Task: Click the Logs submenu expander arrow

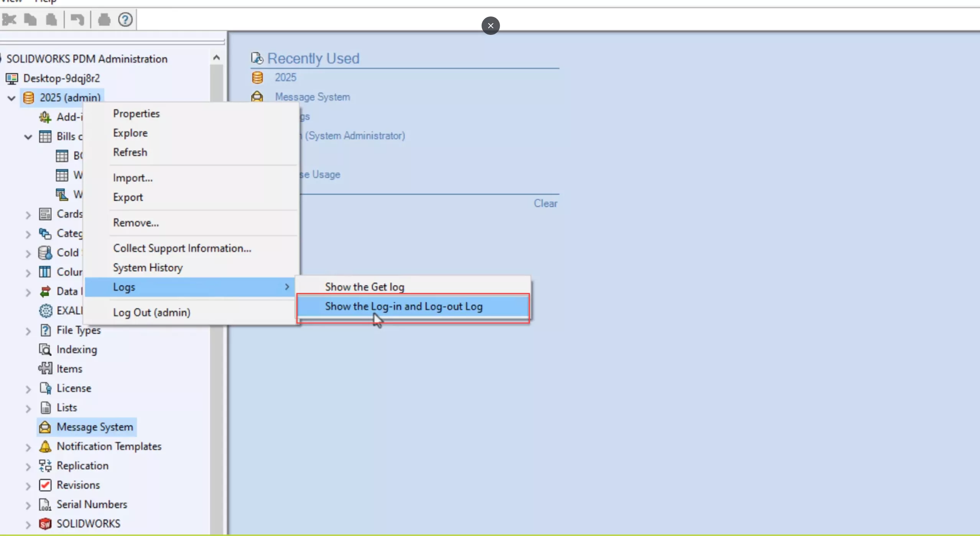Action: click(x=286, y=286)
